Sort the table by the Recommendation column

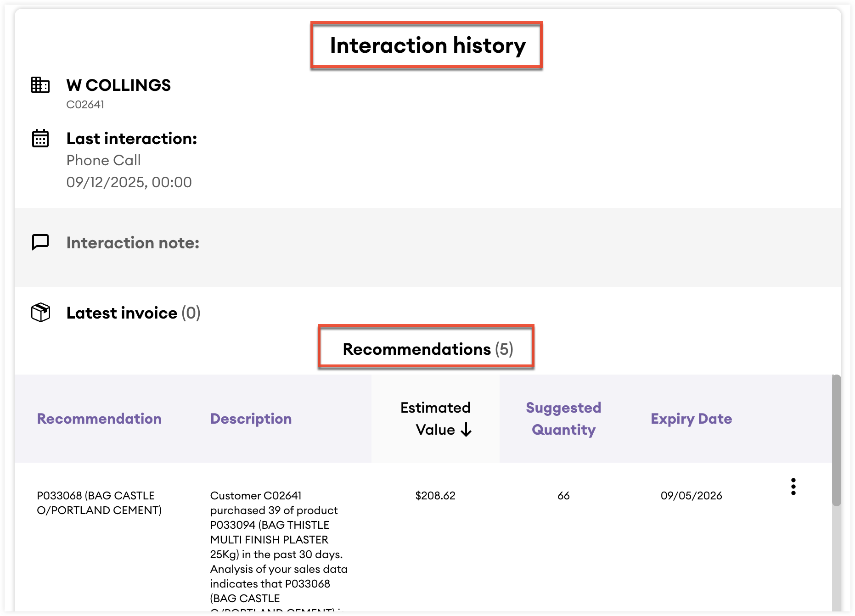pyautogui.click(x=99, y=419)
